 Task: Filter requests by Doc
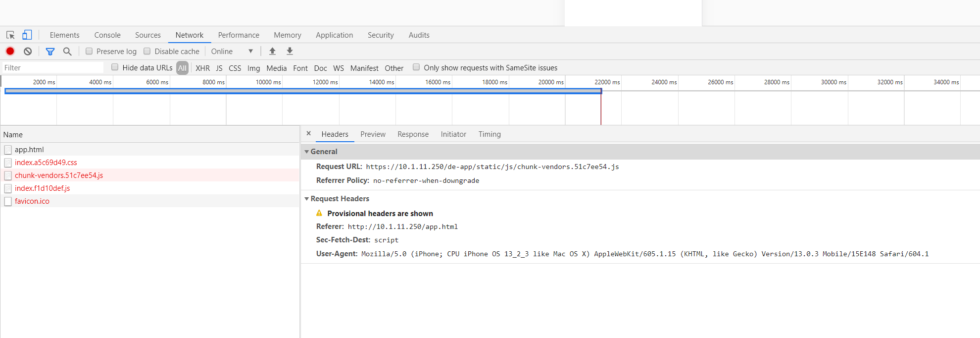321,68
